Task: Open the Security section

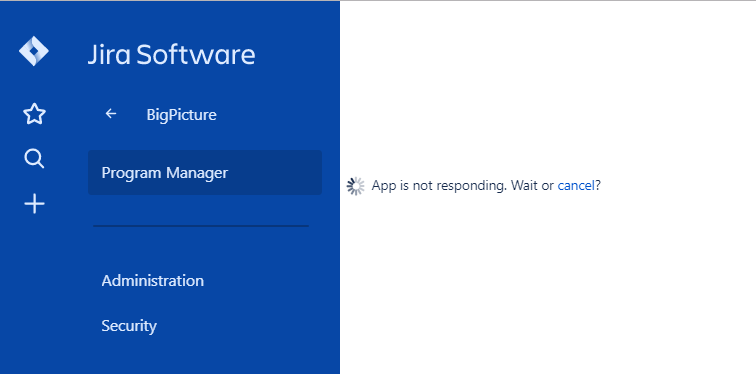Action: (x=129, y=326)
